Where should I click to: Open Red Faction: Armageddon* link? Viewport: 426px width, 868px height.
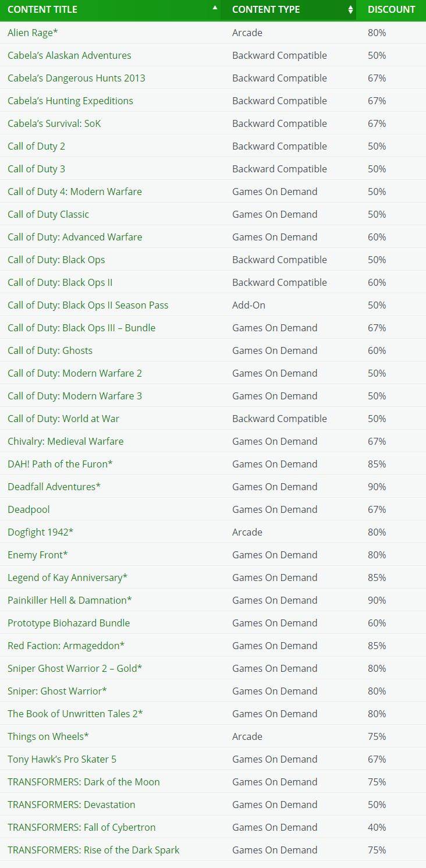point(66,646)
